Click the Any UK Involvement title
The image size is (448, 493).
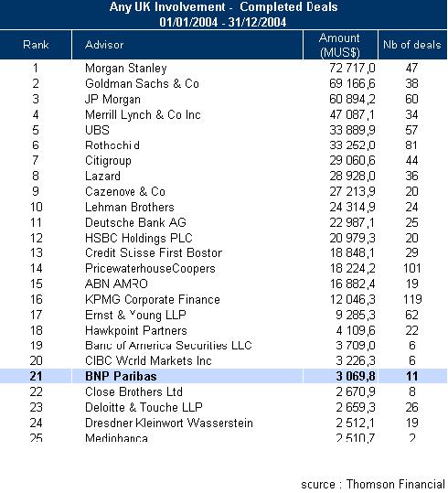click(223, 7)
